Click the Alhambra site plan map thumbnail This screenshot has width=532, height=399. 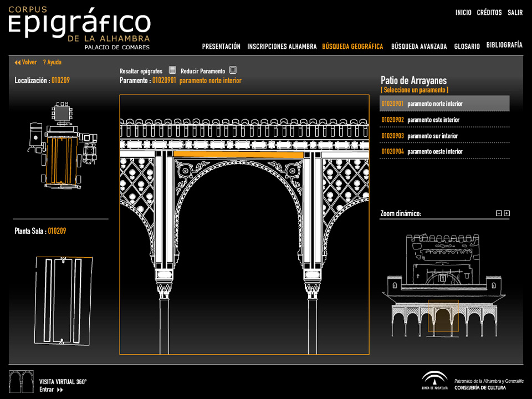tap(62, 145)
